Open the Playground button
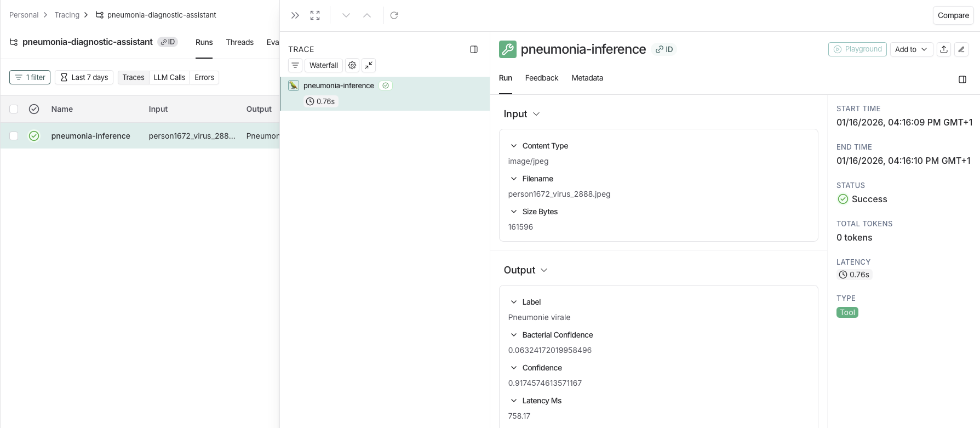 [857, 49]
